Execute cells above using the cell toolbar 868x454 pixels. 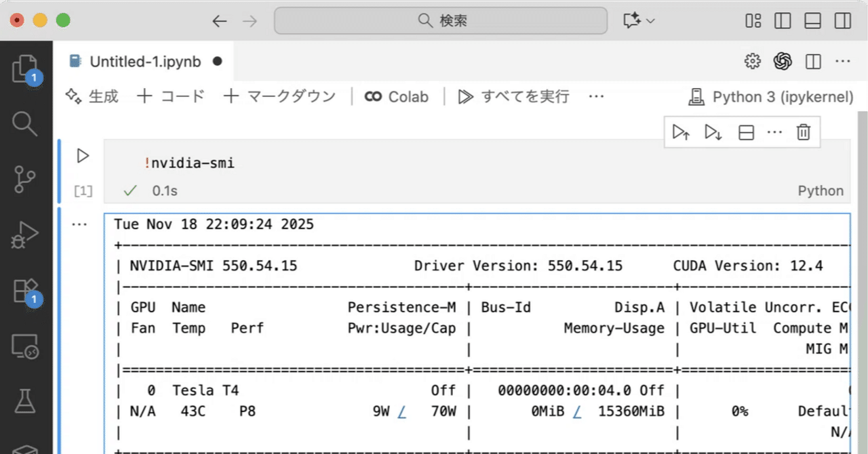(681, 132)
